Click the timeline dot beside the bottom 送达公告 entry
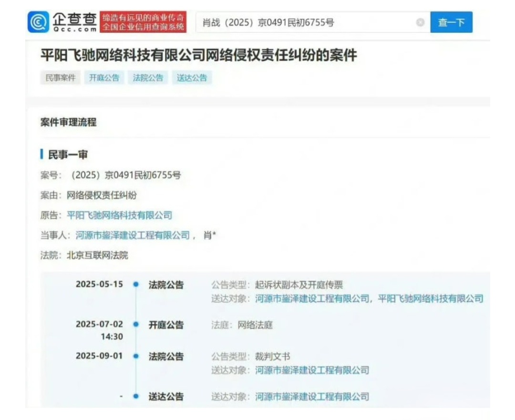Screen dimensions: 515x420 [x=136, y=396]
